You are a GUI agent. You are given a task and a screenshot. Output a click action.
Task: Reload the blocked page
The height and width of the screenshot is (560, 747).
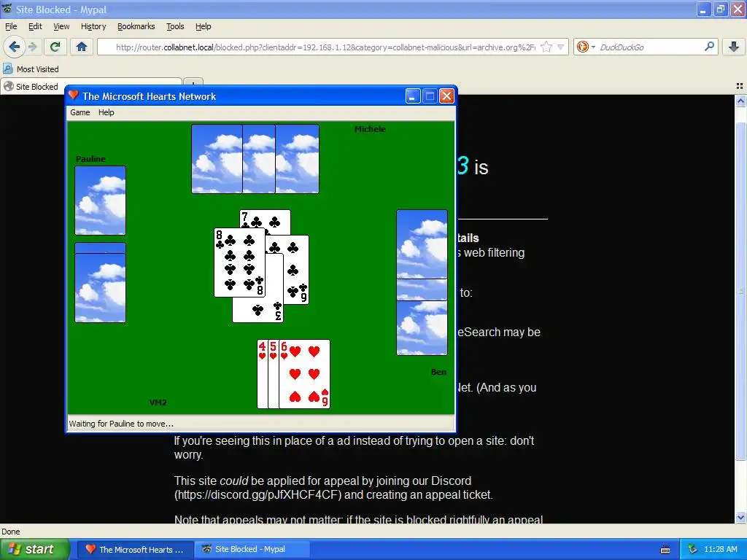pos(55,47)
